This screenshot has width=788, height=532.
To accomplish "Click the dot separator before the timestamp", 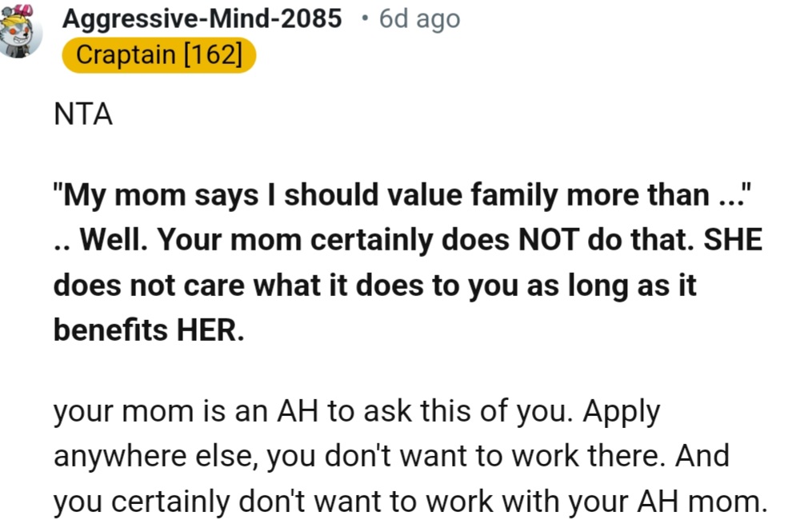I will [365, 19].
